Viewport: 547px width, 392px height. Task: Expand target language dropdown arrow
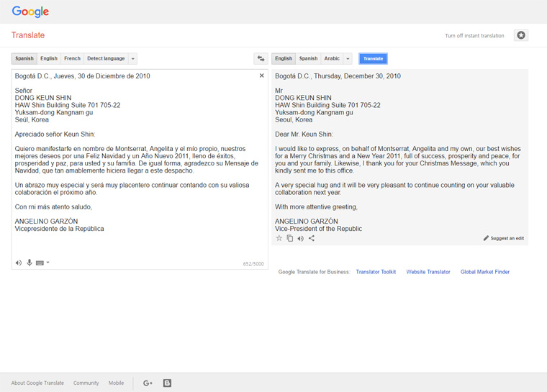tap(348, 58)
